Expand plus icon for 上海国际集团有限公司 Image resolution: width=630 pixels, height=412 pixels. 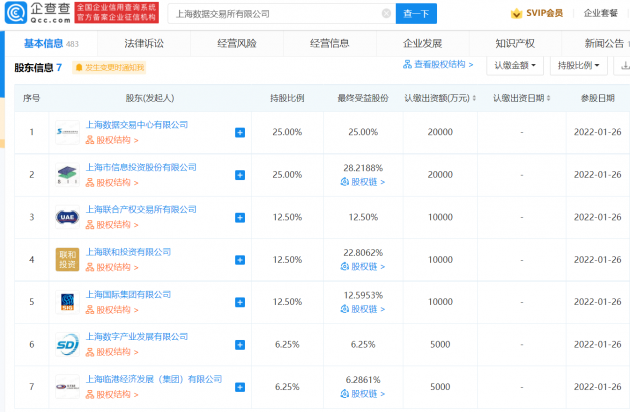point(240,302)
